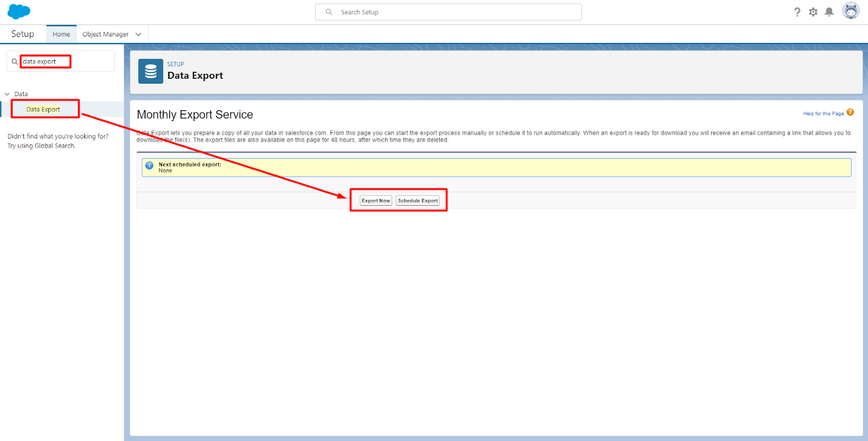Focus the Quick Find box containing data export
Image resolution: width=868 pixels, height=441 pixels.
[61, 61]
